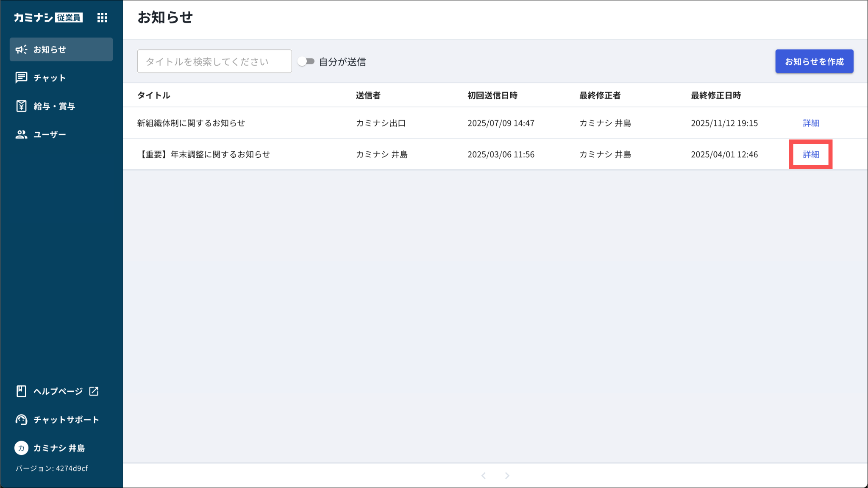Click the カ user avatar circle

(21, 448)
